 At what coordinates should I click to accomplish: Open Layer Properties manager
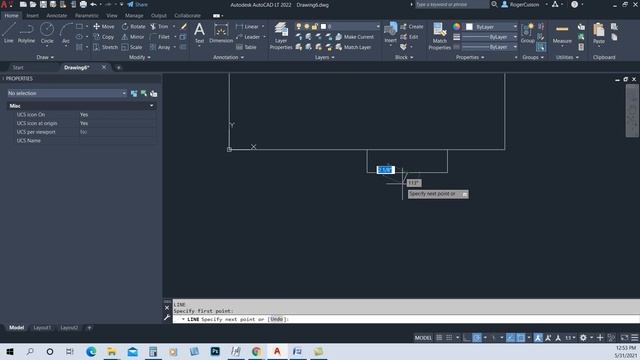[x=281, y=36]
